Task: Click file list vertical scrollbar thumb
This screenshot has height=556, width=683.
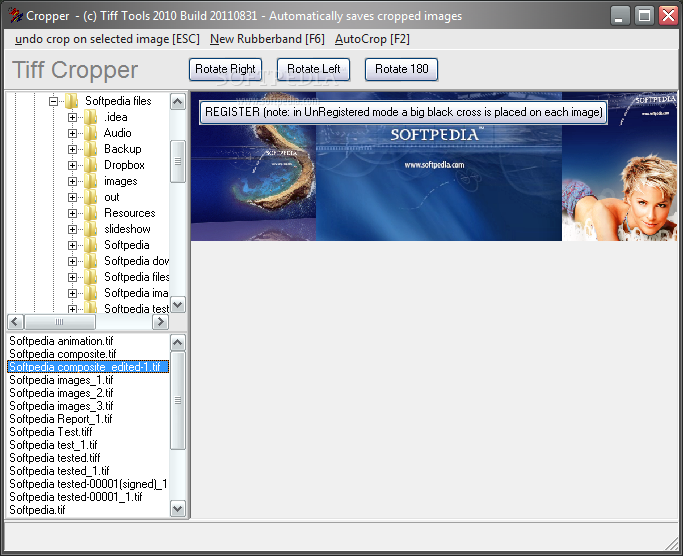Action: pyautogui.click(x=177, y=400)
